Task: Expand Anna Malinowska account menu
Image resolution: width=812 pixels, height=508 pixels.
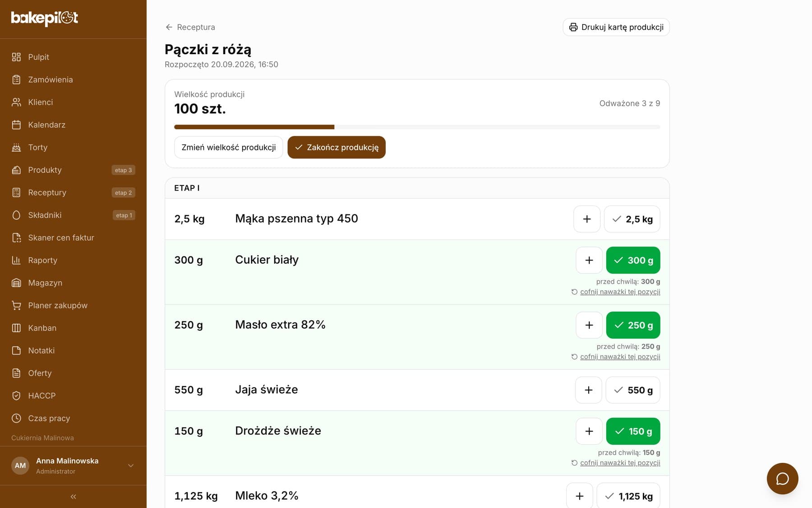Action: point(73,466)
